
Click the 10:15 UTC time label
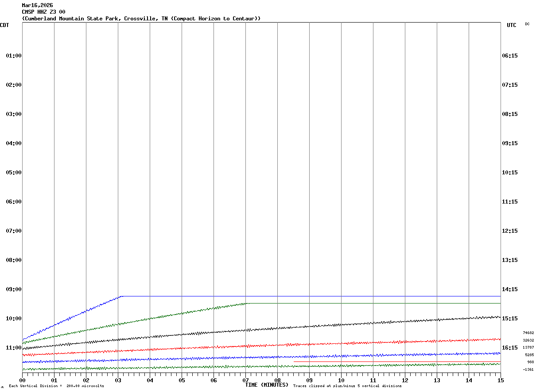pyautogui.click(x=510, y=173)
